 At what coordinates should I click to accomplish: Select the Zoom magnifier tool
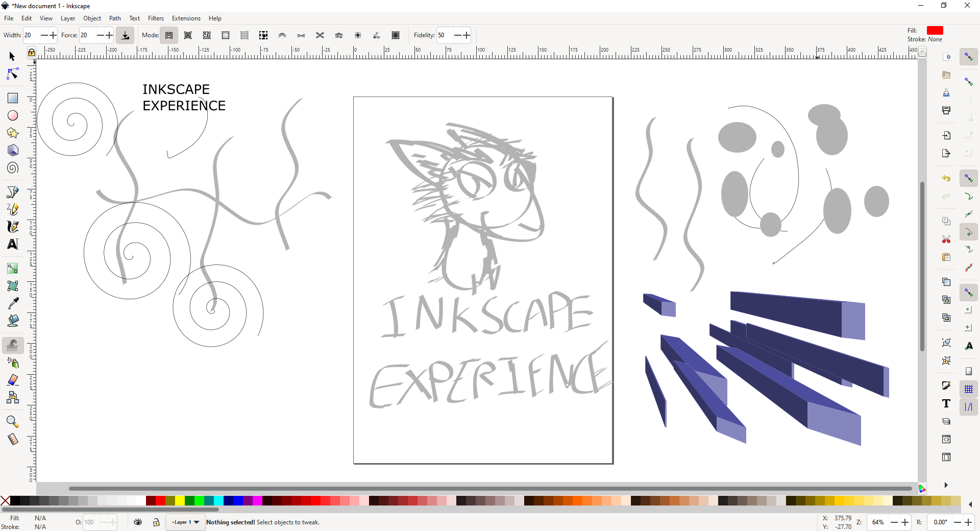click(x=12, y=422)
